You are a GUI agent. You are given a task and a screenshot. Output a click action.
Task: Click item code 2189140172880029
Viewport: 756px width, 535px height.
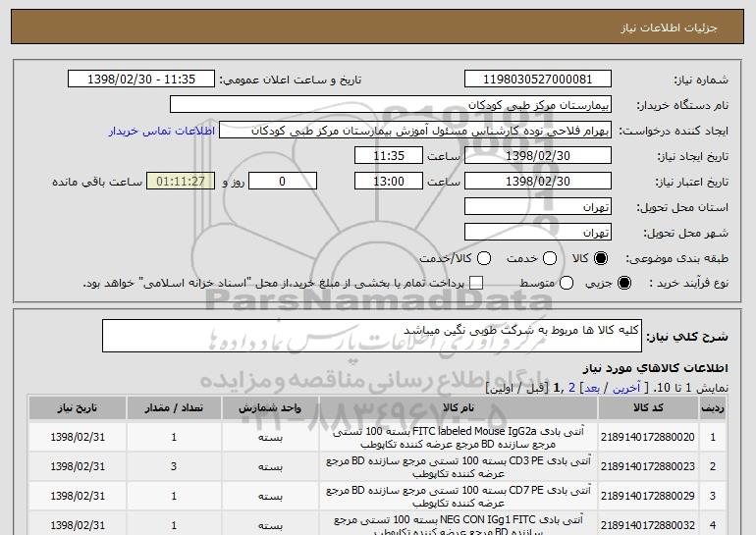[648, 496]
